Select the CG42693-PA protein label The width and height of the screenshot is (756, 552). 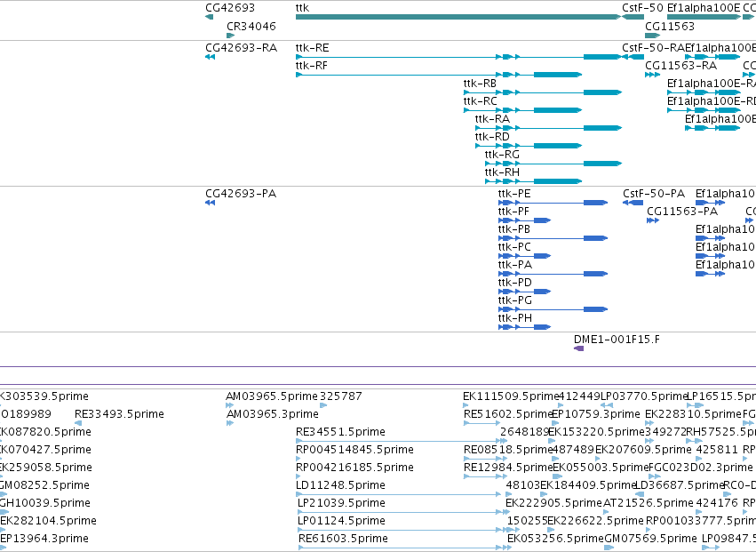click(x=241, y=194)
